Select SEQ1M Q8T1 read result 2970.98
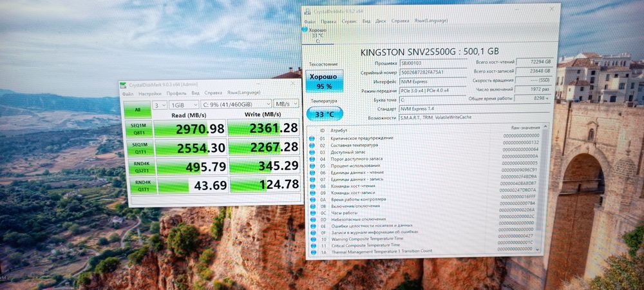Screen dimensions: 644x290 189,129
